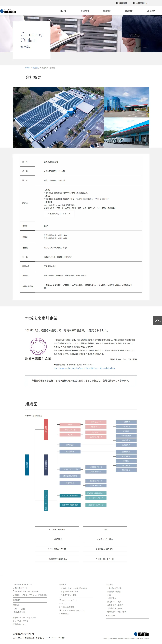Viewport: 162px width, 644px height.
Task: Click the scroll-to-top arrow button
Action: pos(157,321)
